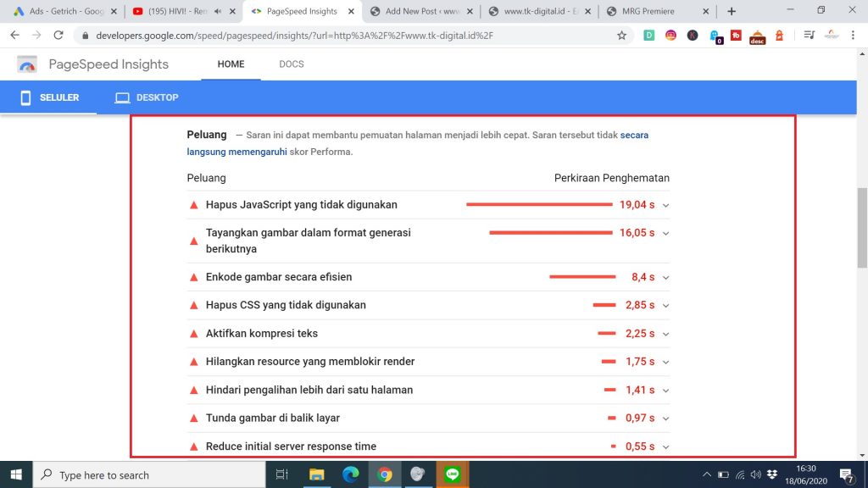Expand the 'Aktifkan kompresi teks' row chevron
The image size is (868, 488).
(x=665, y=334)
